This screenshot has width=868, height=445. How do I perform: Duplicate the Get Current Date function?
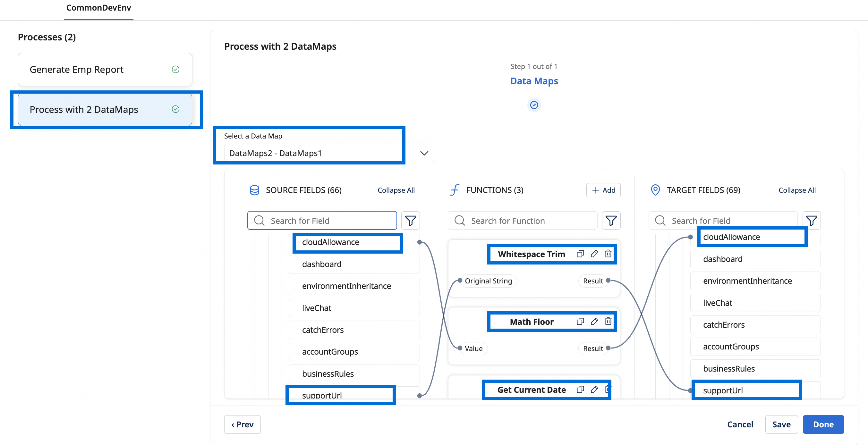pos(580,389)
